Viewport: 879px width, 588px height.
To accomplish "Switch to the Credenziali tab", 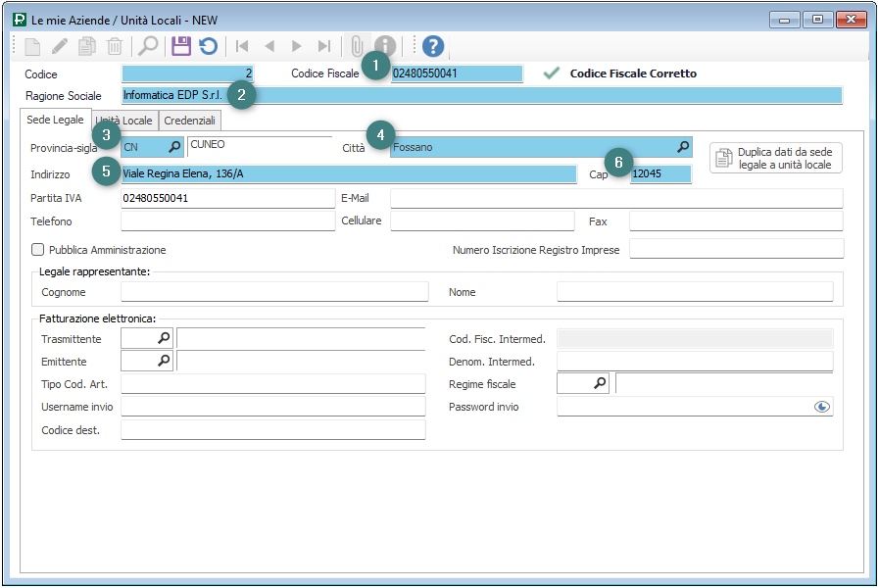I will tap(191, 121).
